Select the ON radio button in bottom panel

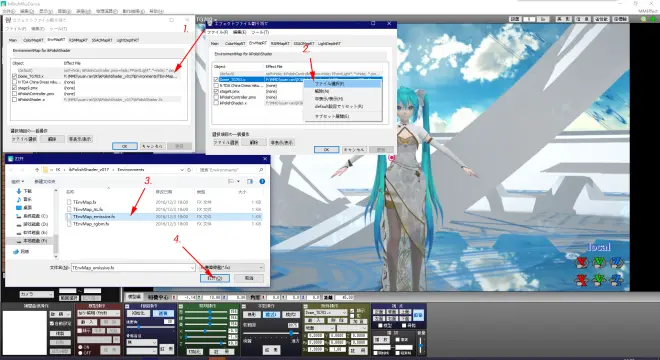click(x=81, y=347)
